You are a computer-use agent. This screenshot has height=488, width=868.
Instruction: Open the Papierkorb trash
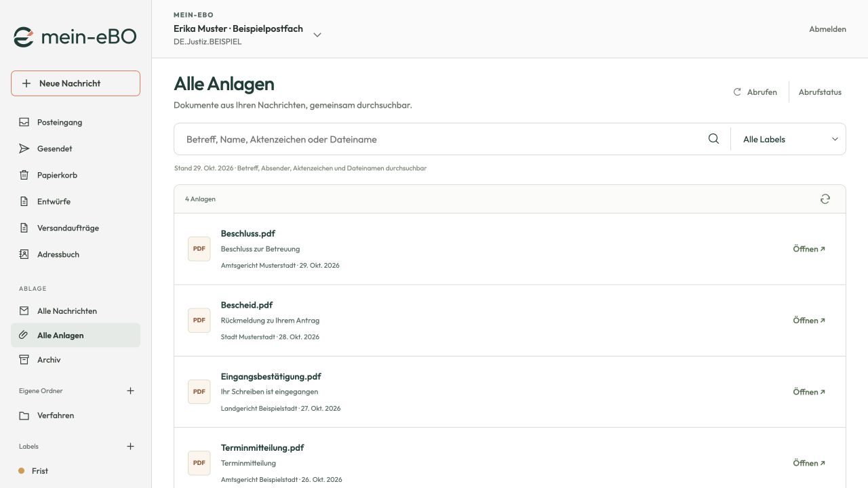click(75, 175)
